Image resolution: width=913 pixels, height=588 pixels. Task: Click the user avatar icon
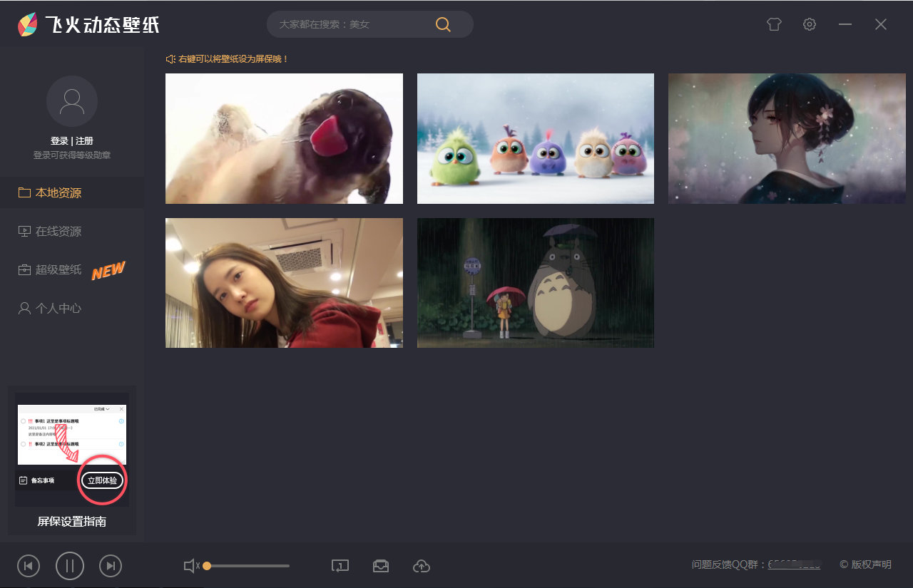coord(72,101)
